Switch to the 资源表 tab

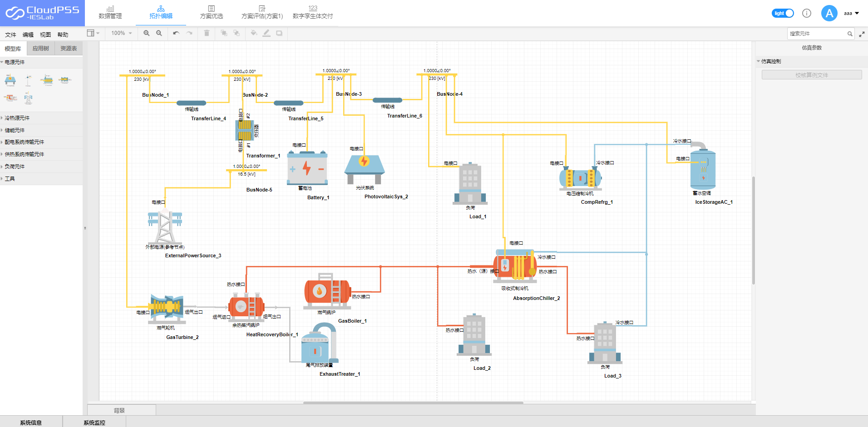pos(69,49)
